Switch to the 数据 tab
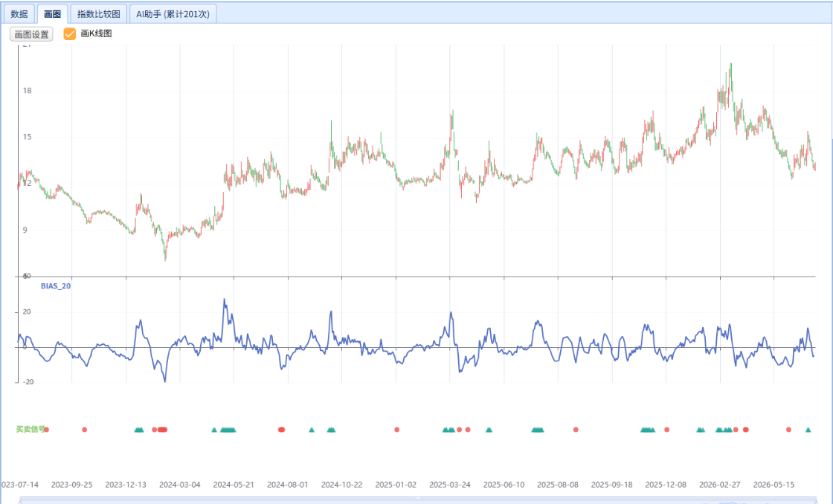833x504 pixels. (19, 14)
